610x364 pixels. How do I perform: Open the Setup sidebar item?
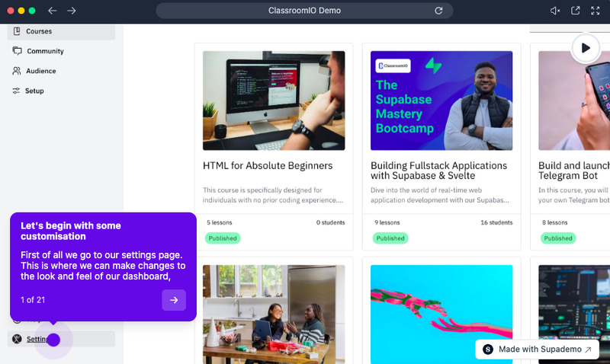[34, 91]
